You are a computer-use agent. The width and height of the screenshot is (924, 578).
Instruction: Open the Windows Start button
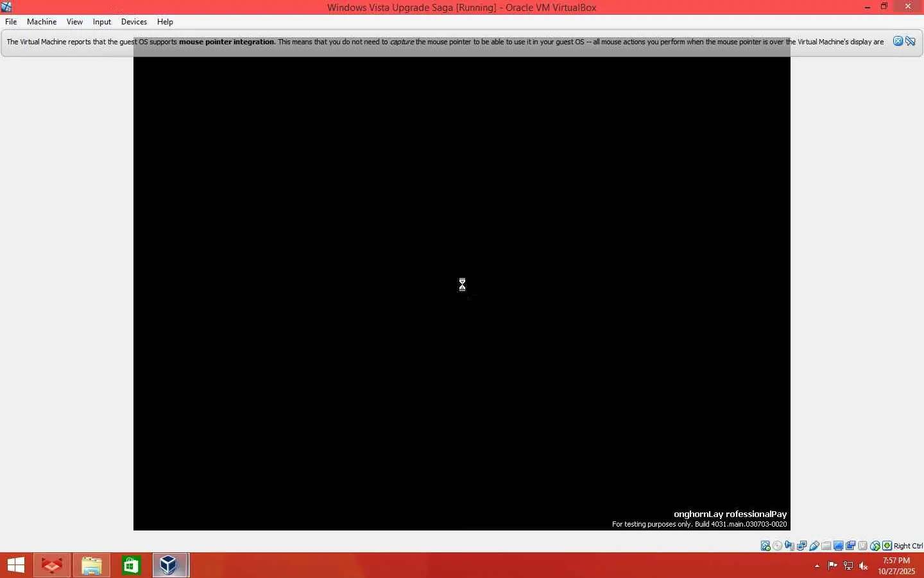(x=16, y=565)
